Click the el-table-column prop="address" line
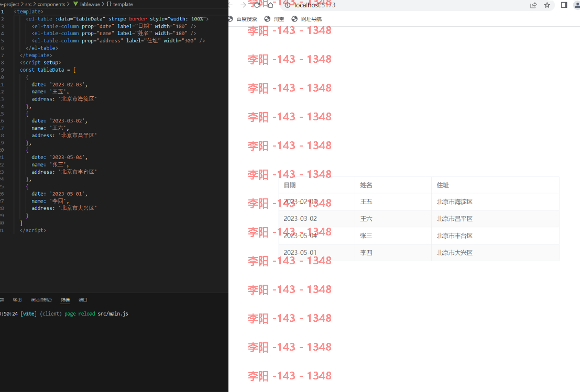 click(118, 41)
